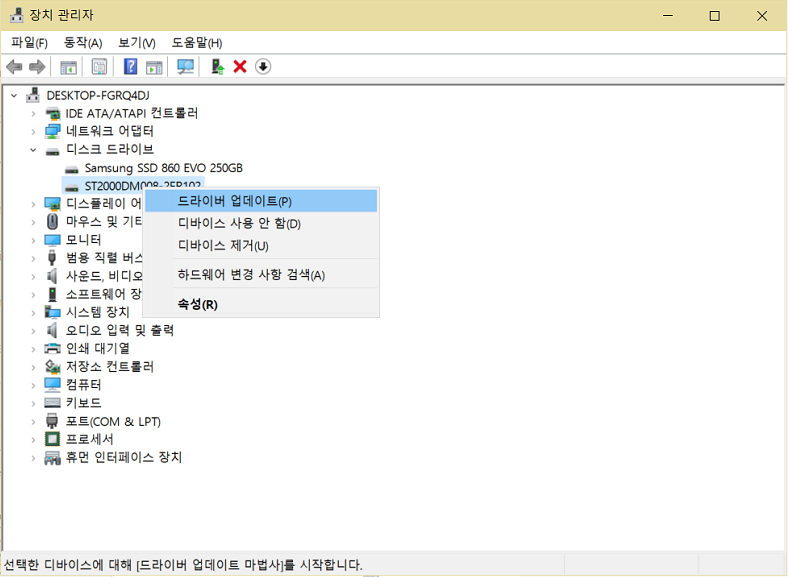
Task: Click the ST2000DM008 drive icon
Action: (x=72, y=187)
